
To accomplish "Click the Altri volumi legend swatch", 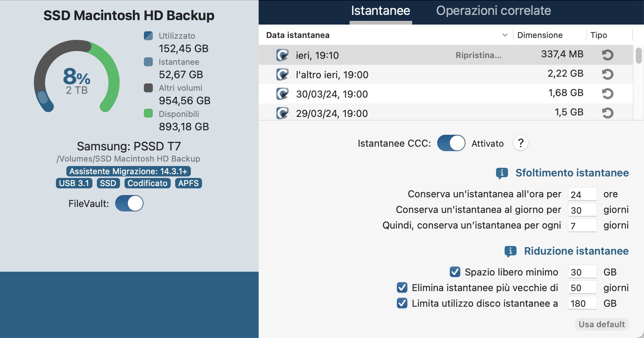I will (148, 88).
